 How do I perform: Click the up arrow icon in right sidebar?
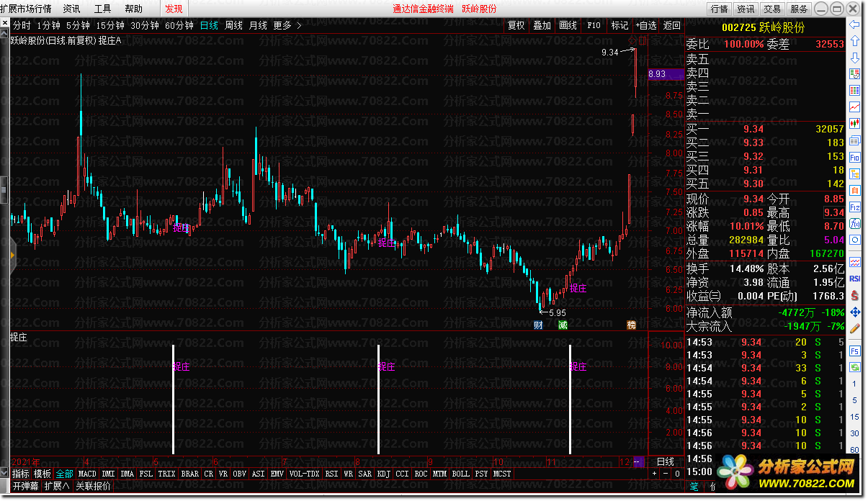(855, 42)
